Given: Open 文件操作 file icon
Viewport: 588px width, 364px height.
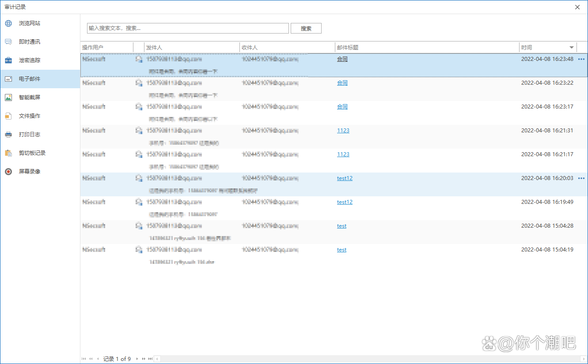Looking at the screenshot, I should pyautogui.click(x=8, y=116).
